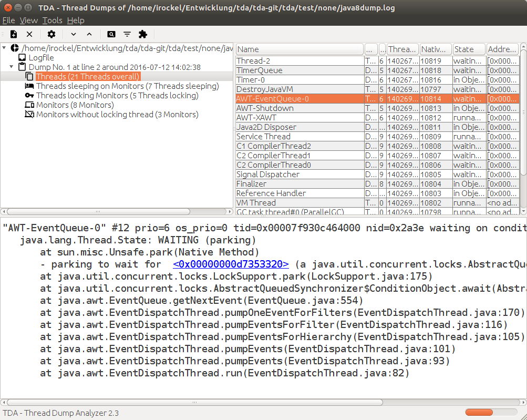Open preferences via the gear toolbar icon

click(x=51, y=34)
